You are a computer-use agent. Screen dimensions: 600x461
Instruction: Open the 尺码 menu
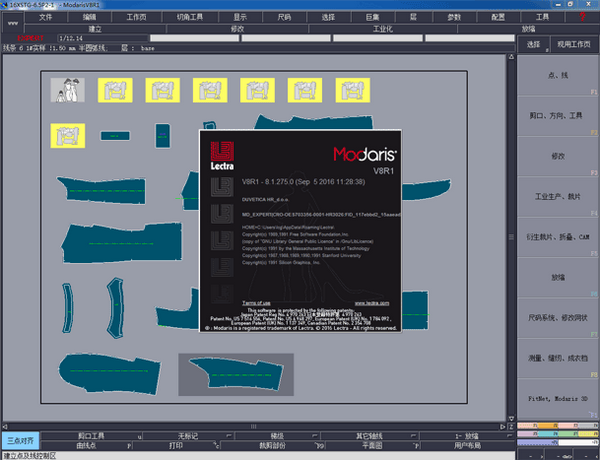click(284, 17)
